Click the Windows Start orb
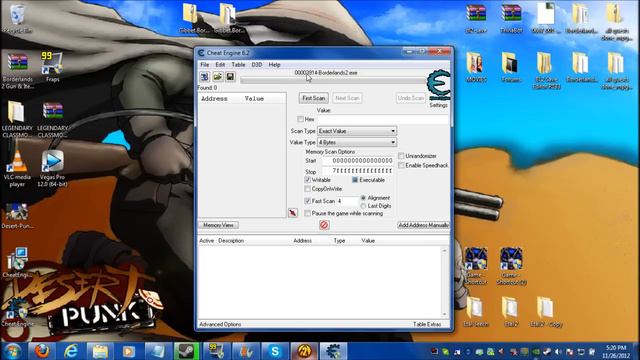The height and width of the screenshot is (360, 640). coord(13,351)
